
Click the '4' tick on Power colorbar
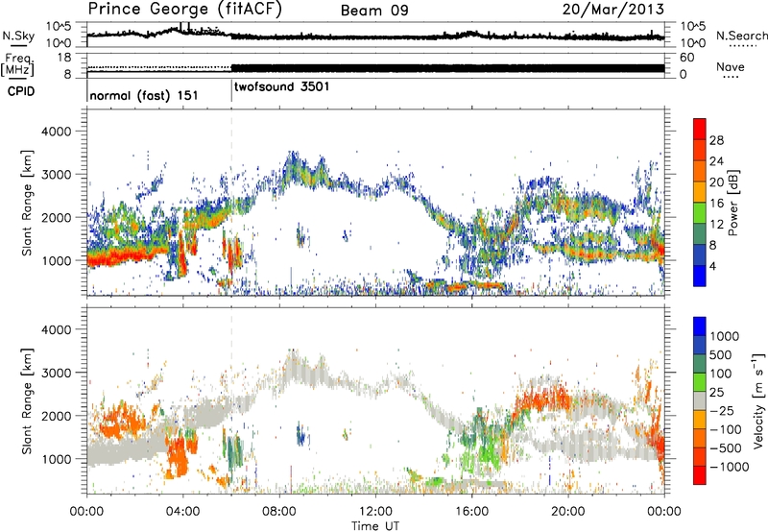coord(712,266)
